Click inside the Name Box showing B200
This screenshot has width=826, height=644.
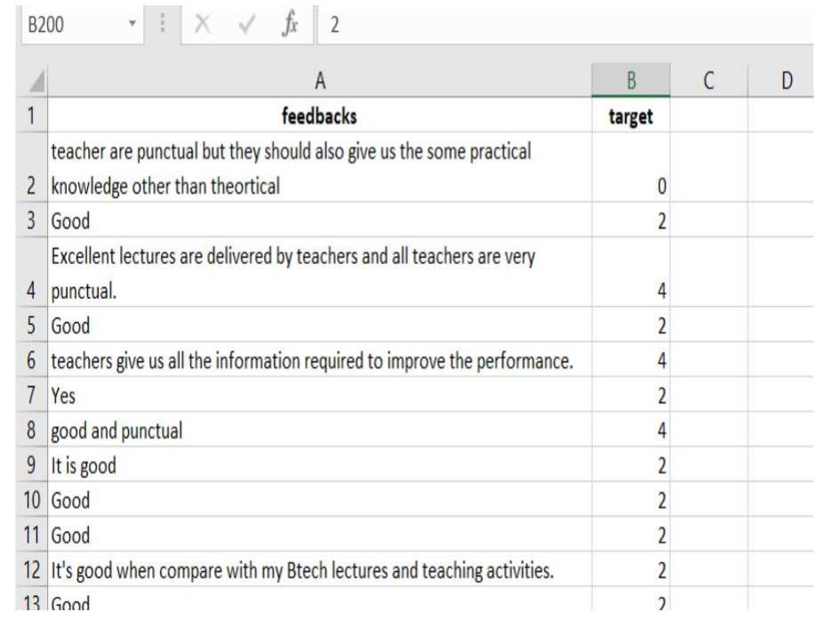click(71, 25)
